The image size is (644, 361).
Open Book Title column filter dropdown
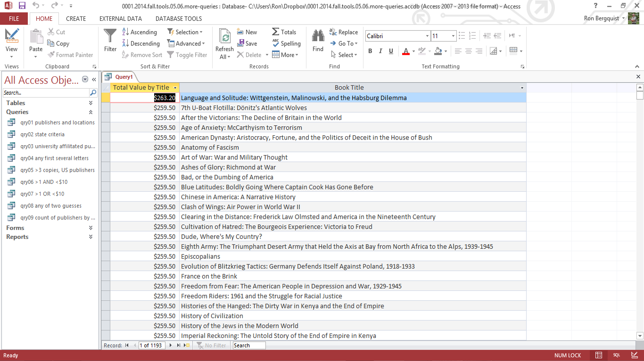tap(522, 88)
